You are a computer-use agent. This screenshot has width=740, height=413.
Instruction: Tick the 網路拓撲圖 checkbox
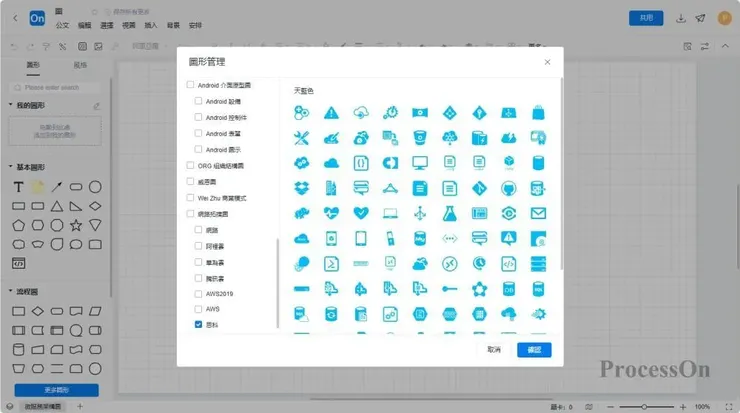[x=190, y=213]
